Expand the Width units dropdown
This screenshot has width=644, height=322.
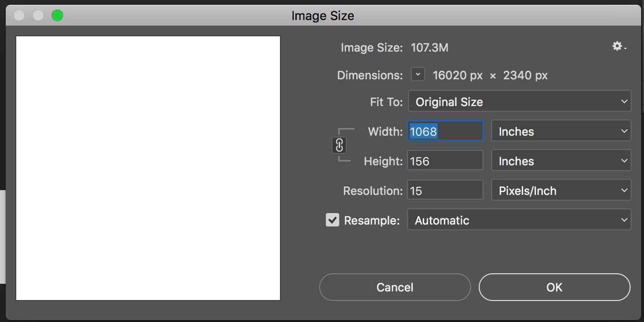[561, 131]
